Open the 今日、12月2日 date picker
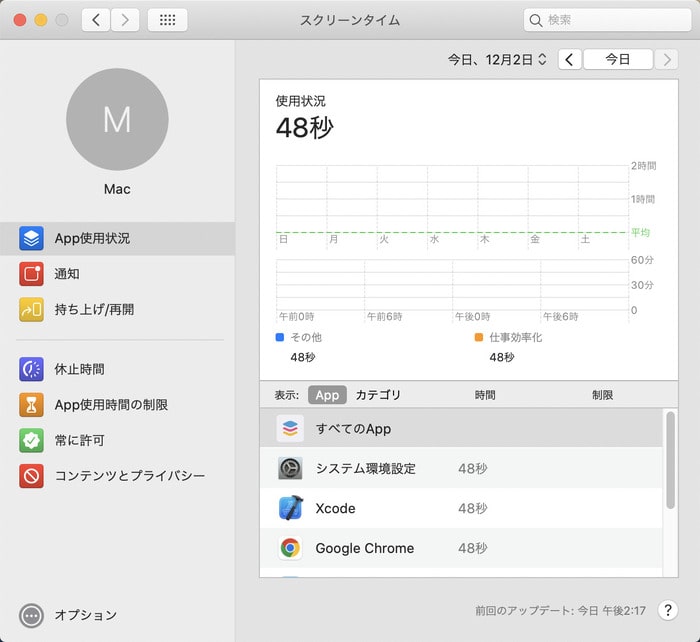The height and width of the screenshot is (642, 700). (497, 60)
